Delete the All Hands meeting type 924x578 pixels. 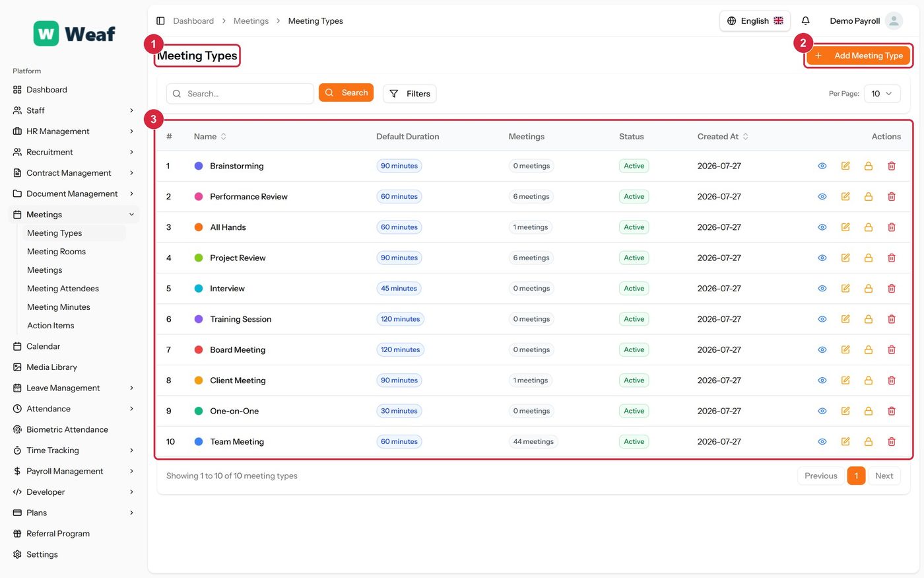tap(892, 227)
